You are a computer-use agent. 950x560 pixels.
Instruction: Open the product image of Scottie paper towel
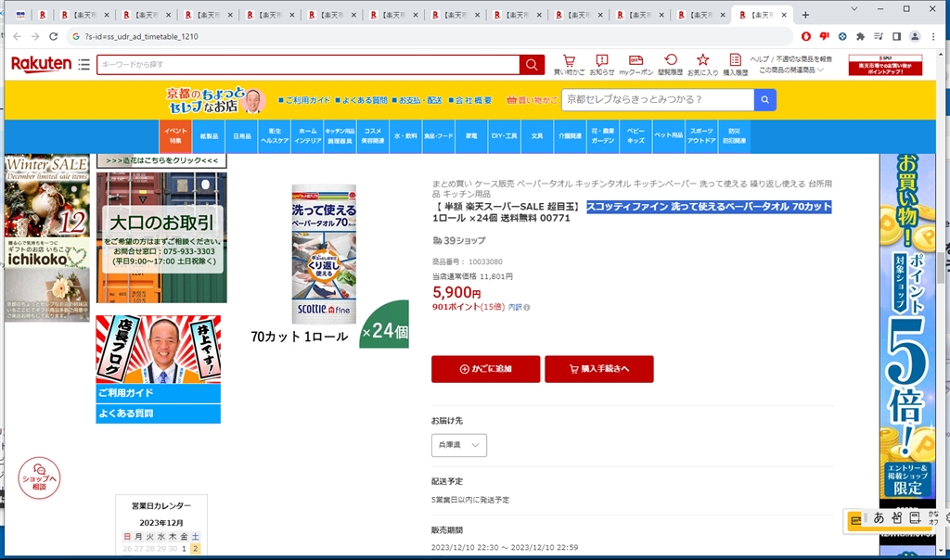324,254
